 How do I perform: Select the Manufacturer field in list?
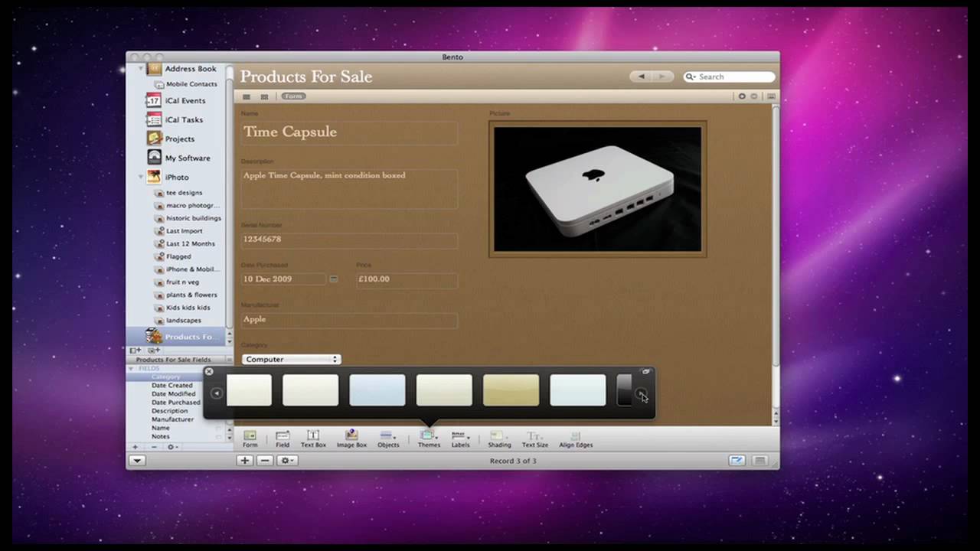(172, 419)
